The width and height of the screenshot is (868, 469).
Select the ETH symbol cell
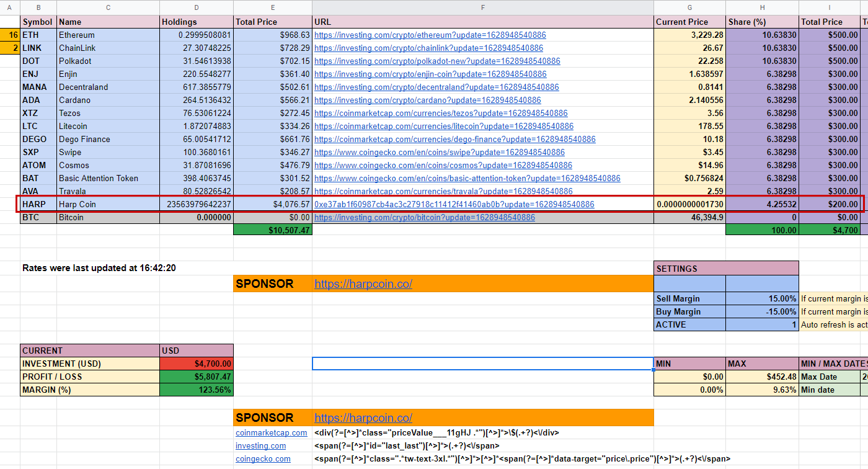click(38, 35)
